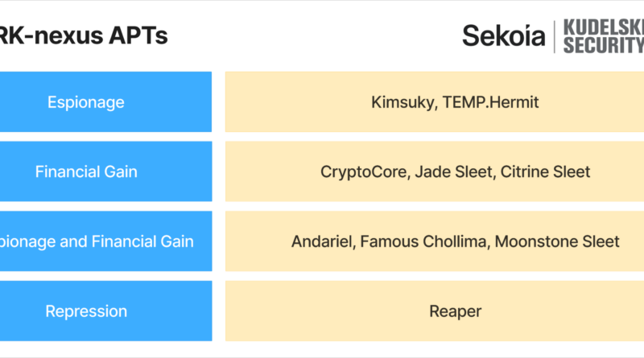Select the blue Repression box
644x358 pixels.
tap(105, 311)
